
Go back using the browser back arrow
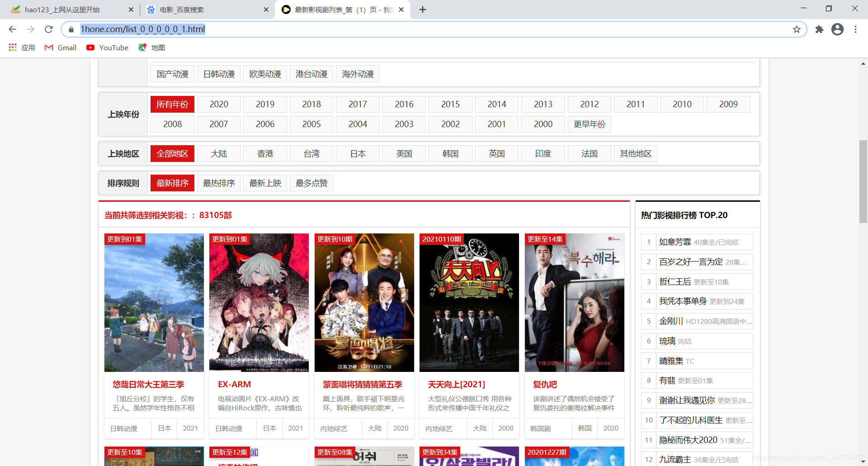[x=12, y=29]
